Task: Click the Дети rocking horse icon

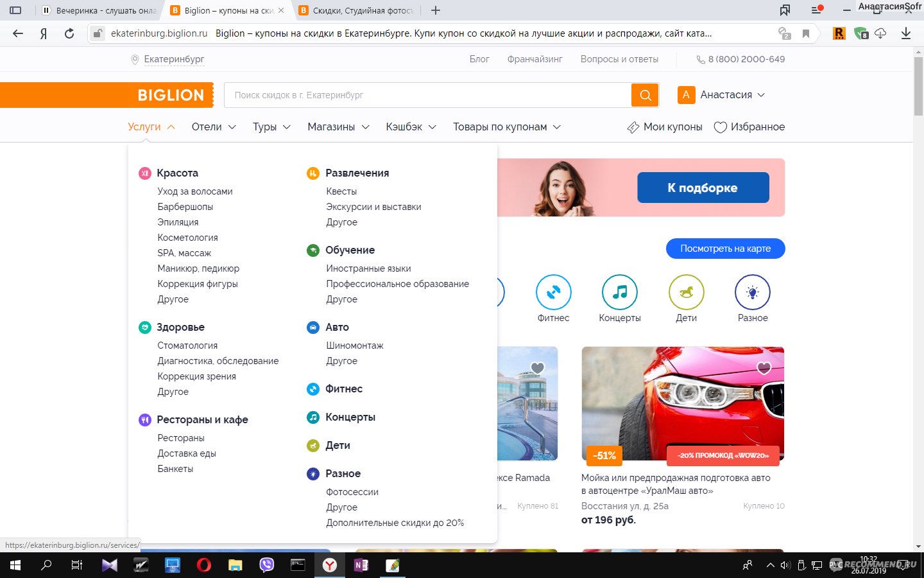Action: point(686,292)
